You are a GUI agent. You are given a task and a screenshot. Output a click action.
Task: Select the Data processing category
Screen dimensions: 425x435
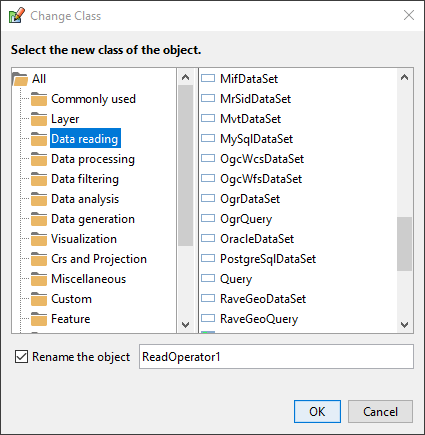click(x=93, y=159)
